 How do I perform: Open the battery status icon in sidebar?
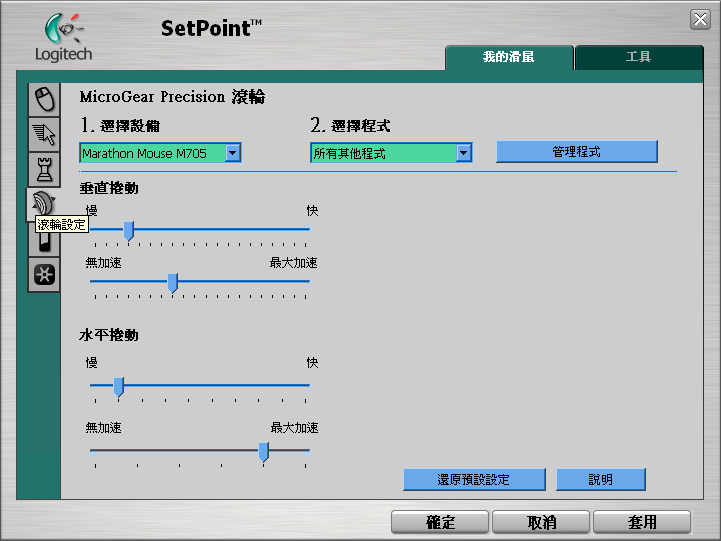(x=45, y=241)
